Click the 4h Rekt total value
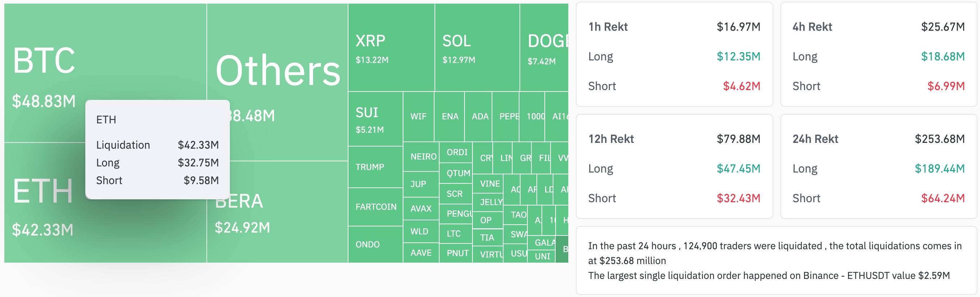This screenshot has height=297, width=980. (943, 27)
